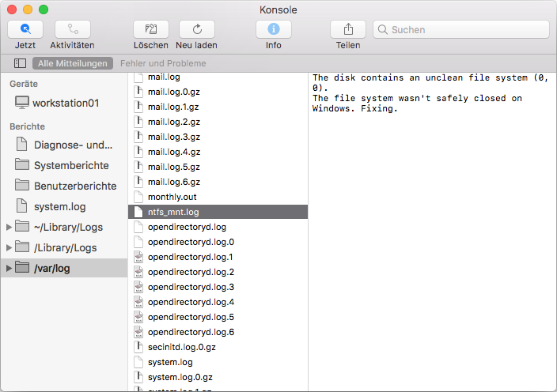Open Systemberichte in the sidebar

point(71,166)
